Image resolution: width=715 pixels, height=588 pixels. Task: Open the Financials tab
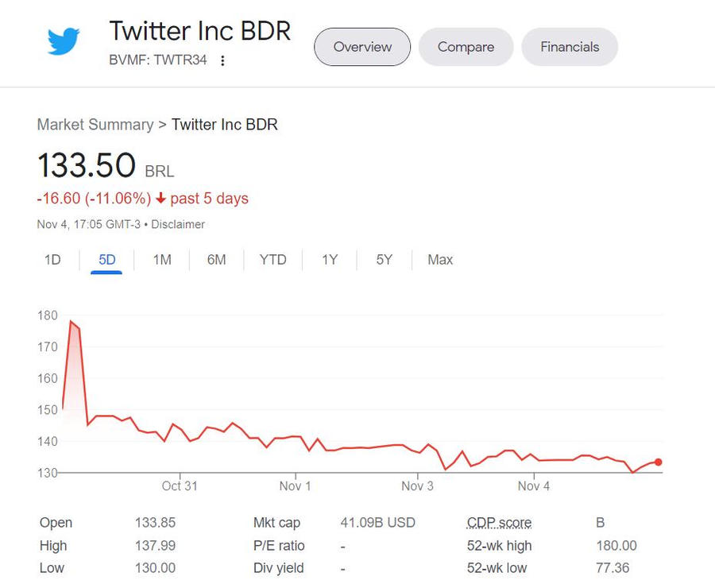click(x=569, y=47)
